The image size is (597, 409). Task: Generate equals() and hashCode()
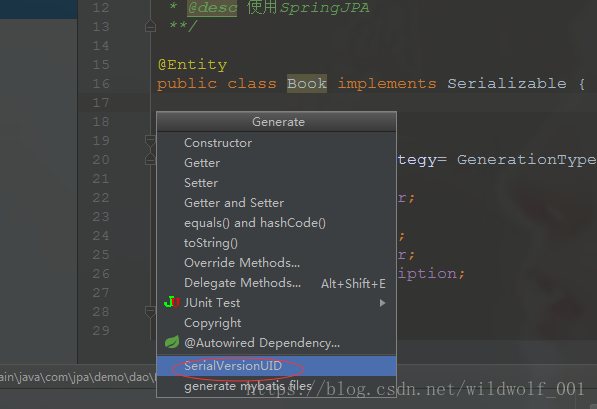pyautogui.click(x=276, y=223)
